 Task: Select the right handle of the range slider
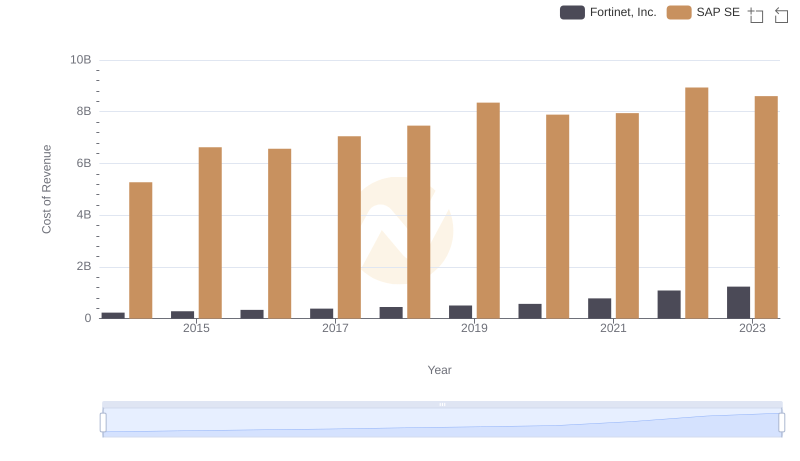click(x=781, y=423)
